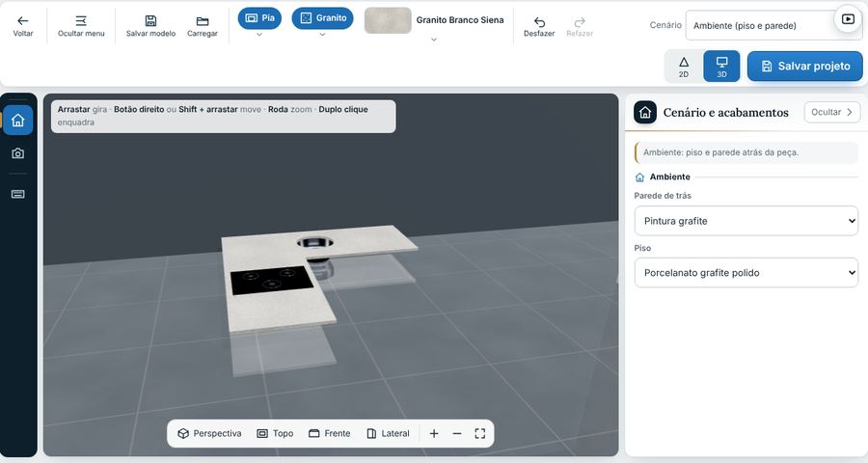The width and height of the screenshot is (868, 463).
Task: Switch the viewport to Lateral view
Action: pos(388,433)
